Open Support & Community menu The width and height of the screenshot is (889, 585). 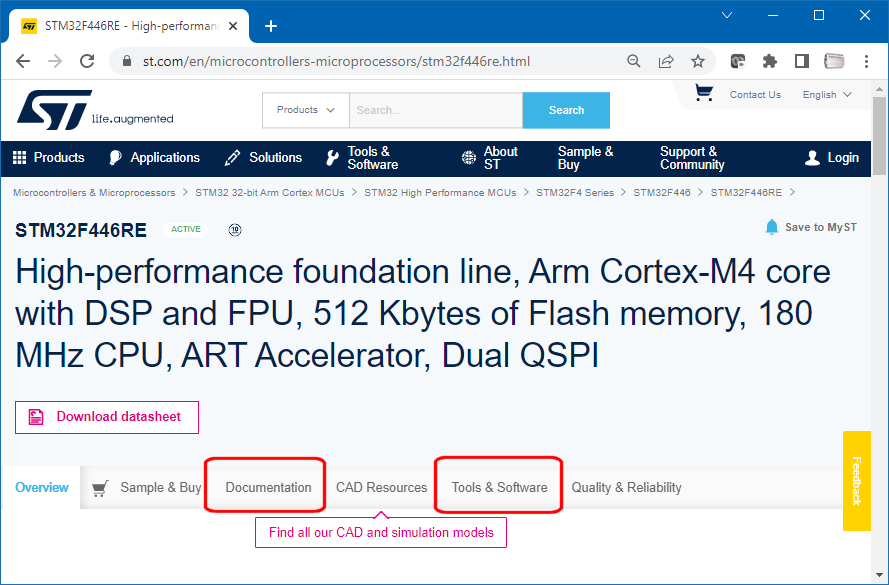pyautogui.click(x=692, y=158)
